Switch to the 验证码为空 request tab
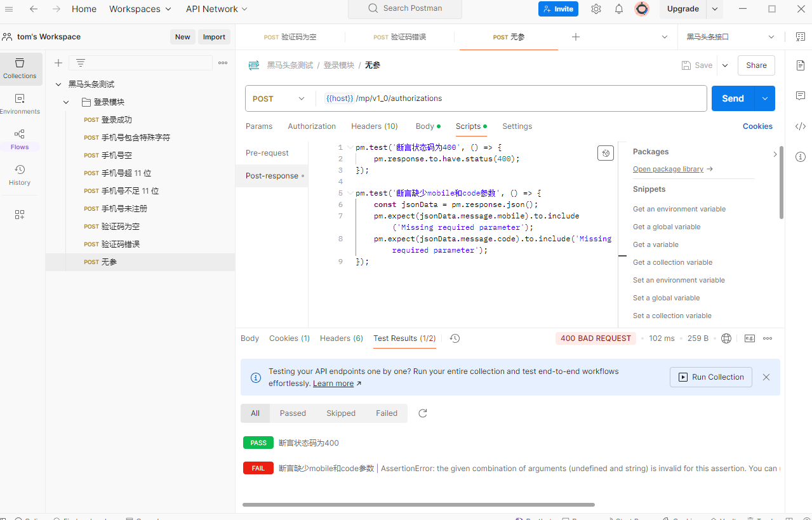 tap(290, 37)
